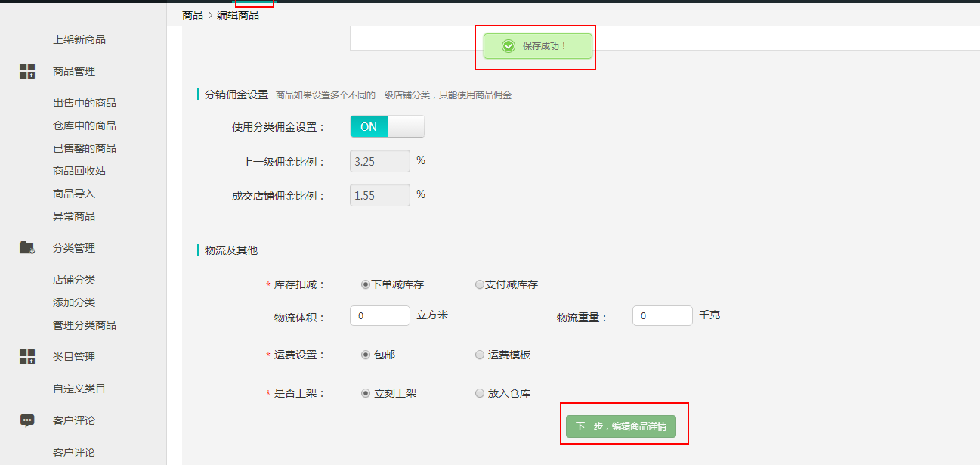Go to 商品回收站 menu item

click(x=79, y=171)
